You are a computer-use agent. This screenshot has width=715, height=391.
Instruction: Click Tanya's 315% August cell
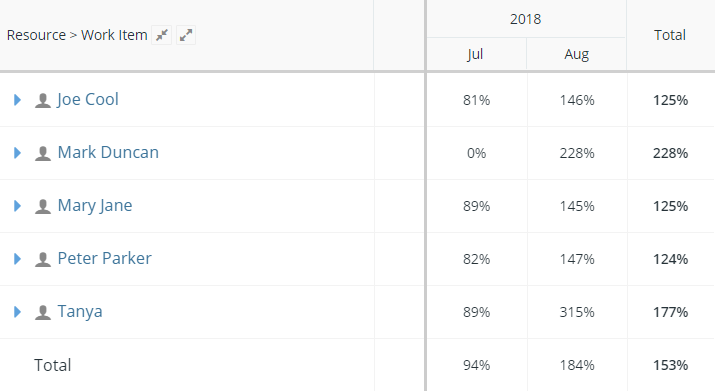click(577, 312)
